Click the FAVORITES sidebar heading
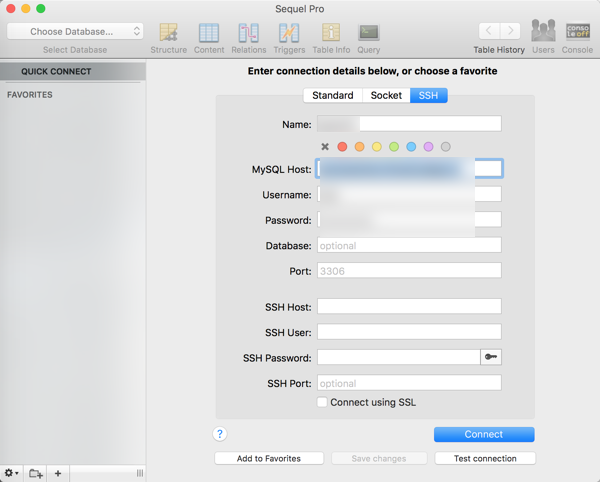 (30, 95)
